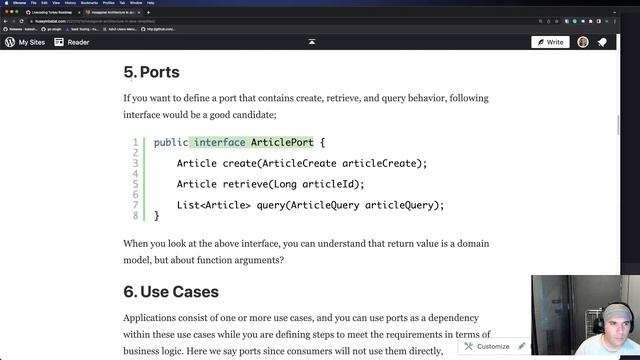This screenshot has height=360, width=640.
Task: Toggle the Chrome side panel icon
Action: pos(599,21)
